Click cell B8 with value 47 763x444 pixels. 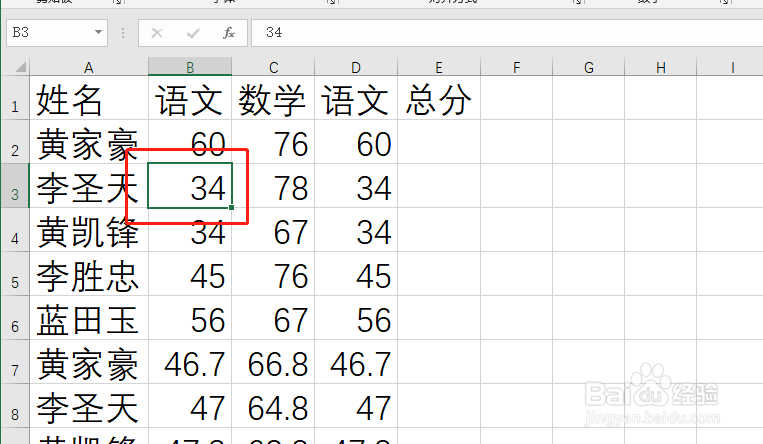pos(190,406)
